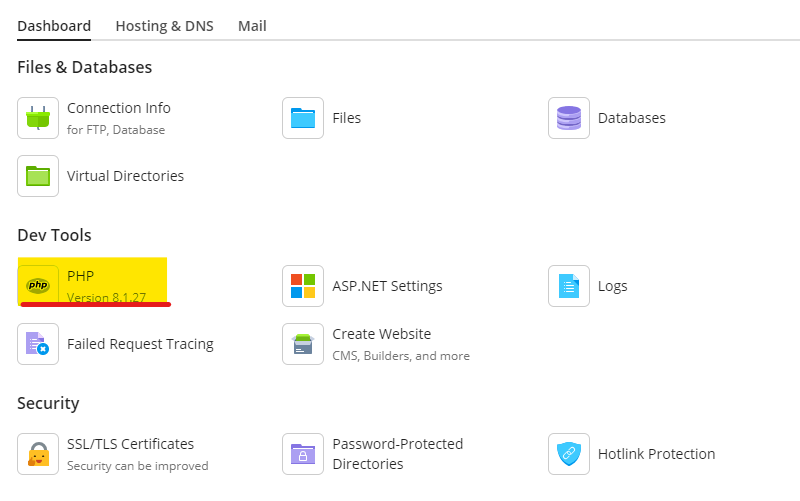Open the SSL/TLS Certificates padlock icon
This screenshot has height=501, width=800.
coord(38,454)
